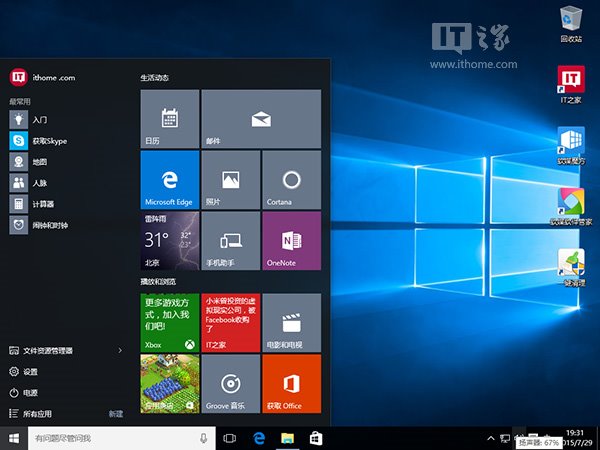The height and width of the screenshot is (450, 600).
Task: Select 计算器 from most used list
Action: click(x=40, y=204)
